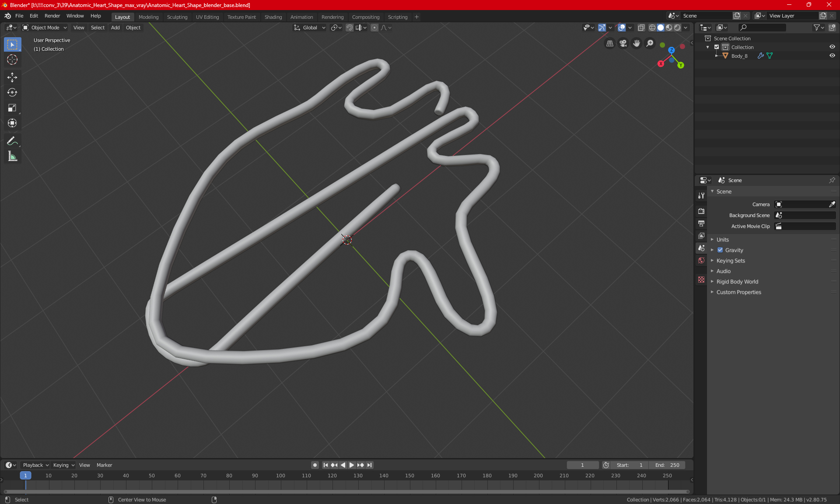
Task: Switch to orthographic view grid icon
Action: 609,43
